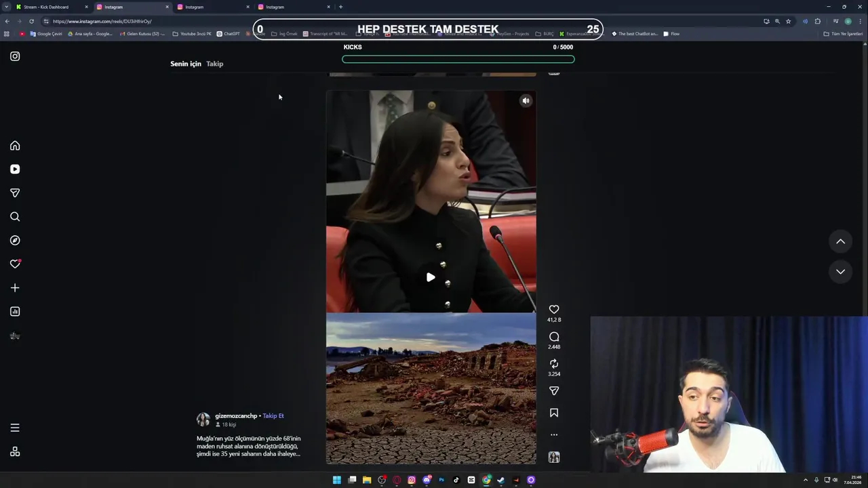The image size is (868, 488).
Task: Open Explore compass icon
Action: pyautogui.click(x=15, y=241)
